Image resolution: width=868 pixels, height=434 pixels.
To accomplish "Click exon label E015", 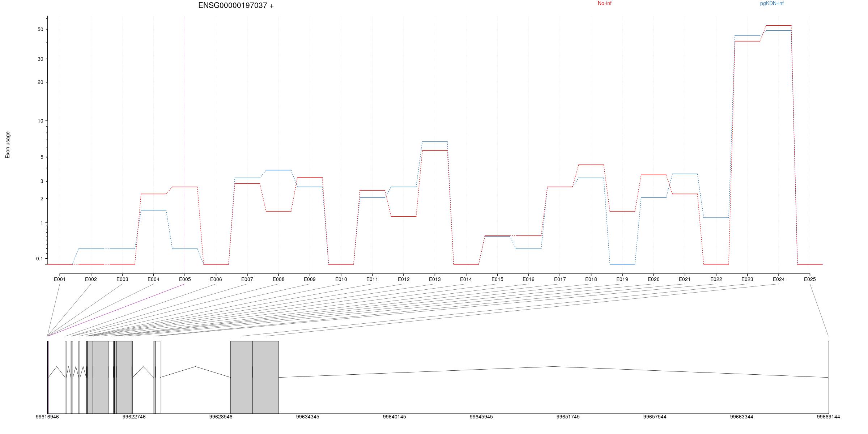I will (497, 279).
